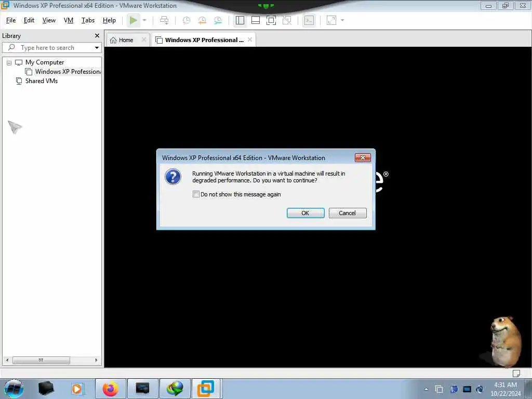Open Firefox from the taskbar
Viewport: 532px width, 399px height.
pyautogui.click(x=111, y=389)
